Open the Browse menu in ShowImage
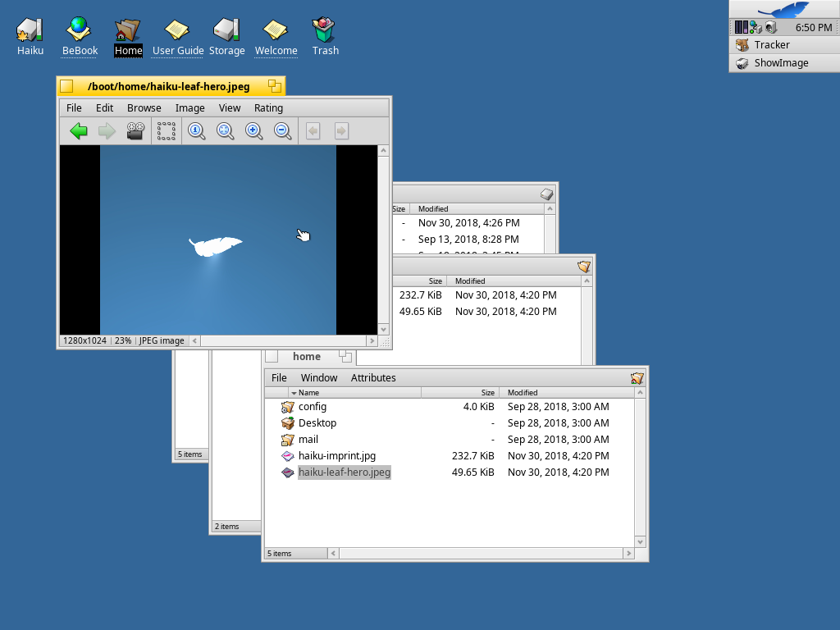 144,108
